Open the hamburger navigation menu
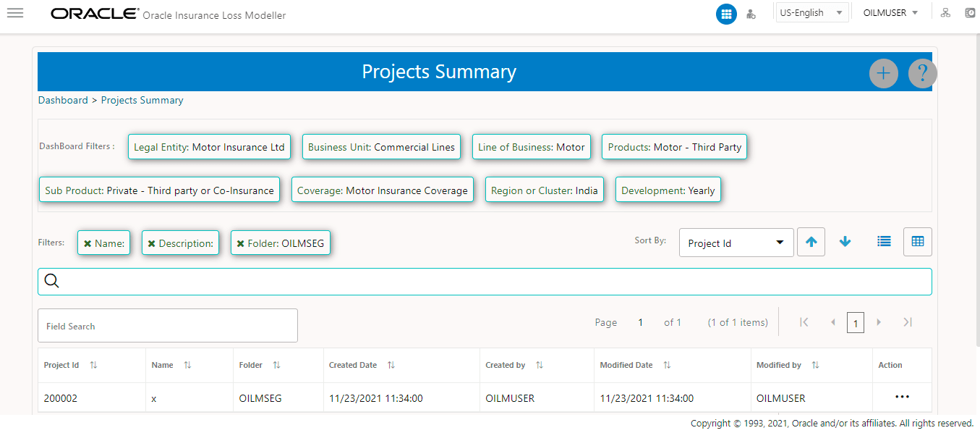This screenshot has width=980, height=433. click(15, 13)
